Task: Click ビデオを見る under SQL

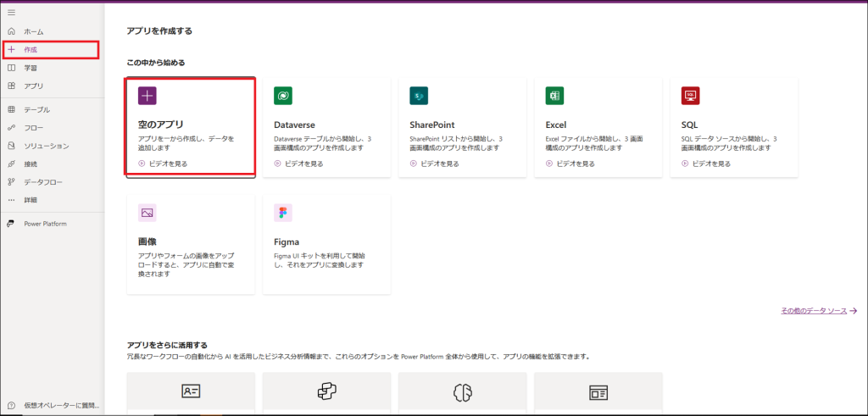Action: [711, 164]
